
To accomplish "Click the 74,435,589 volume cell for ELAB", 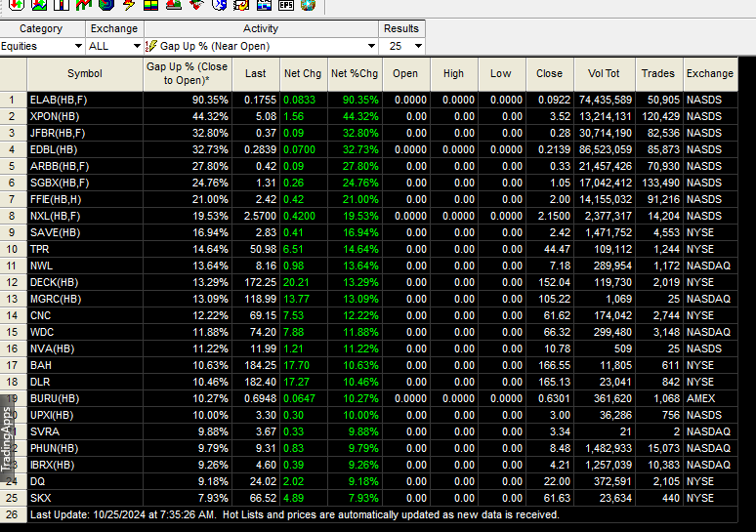I will (x=605, y=100).
